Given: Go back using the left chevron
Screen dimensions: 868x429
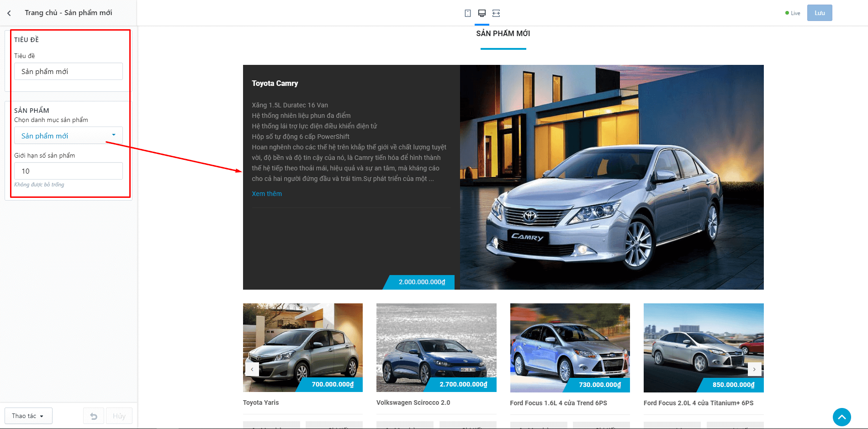Looking at the screenshot, I should coord(9,13).
